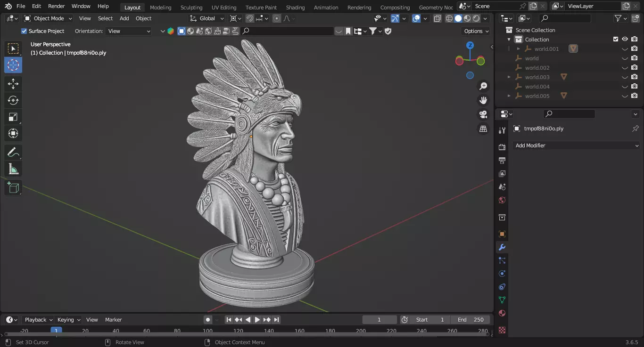The image size is (644, 347).
Task: Show world.002 in the viewport
Action: (625, 68)
